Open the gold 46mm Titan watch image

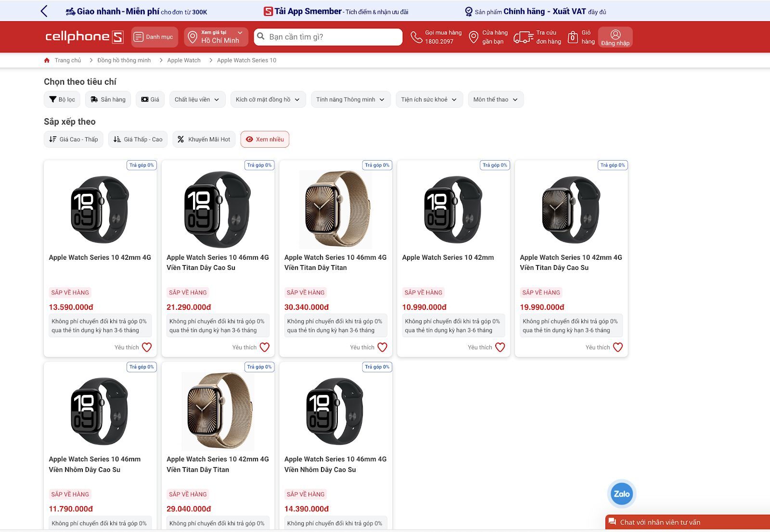335,210
